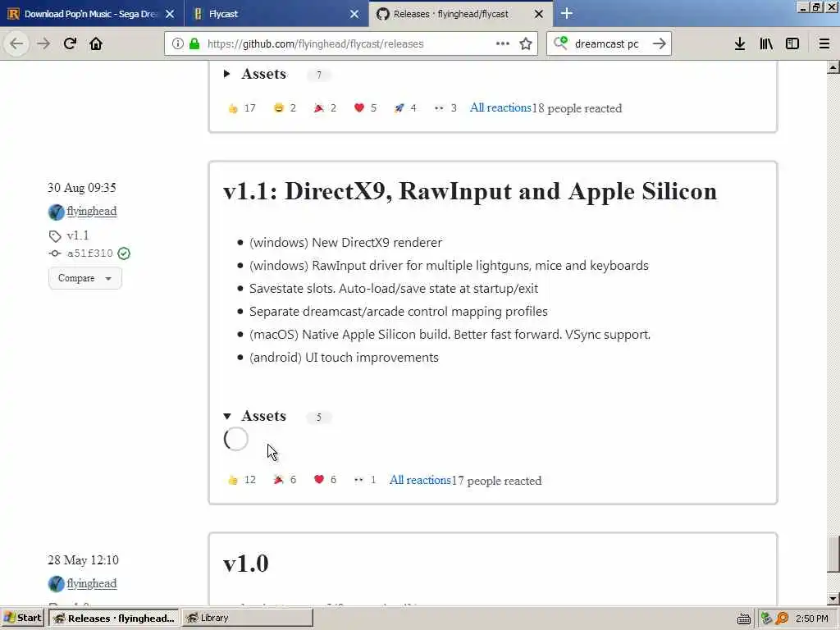Open flyinghead profile for 28 May release
The width and height of the screenshot is (840, 630).
[x=92, y=583]
